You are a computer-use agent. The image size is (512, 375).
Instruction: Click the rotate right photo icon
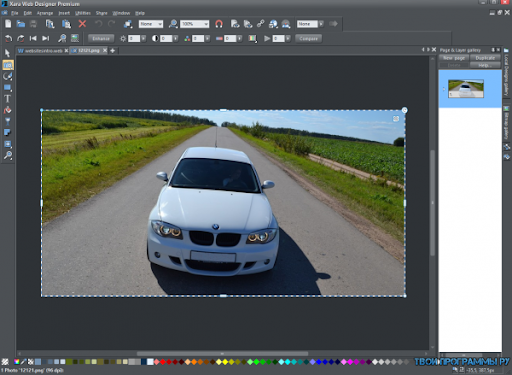pyautogui.click(x=21, y=38)
